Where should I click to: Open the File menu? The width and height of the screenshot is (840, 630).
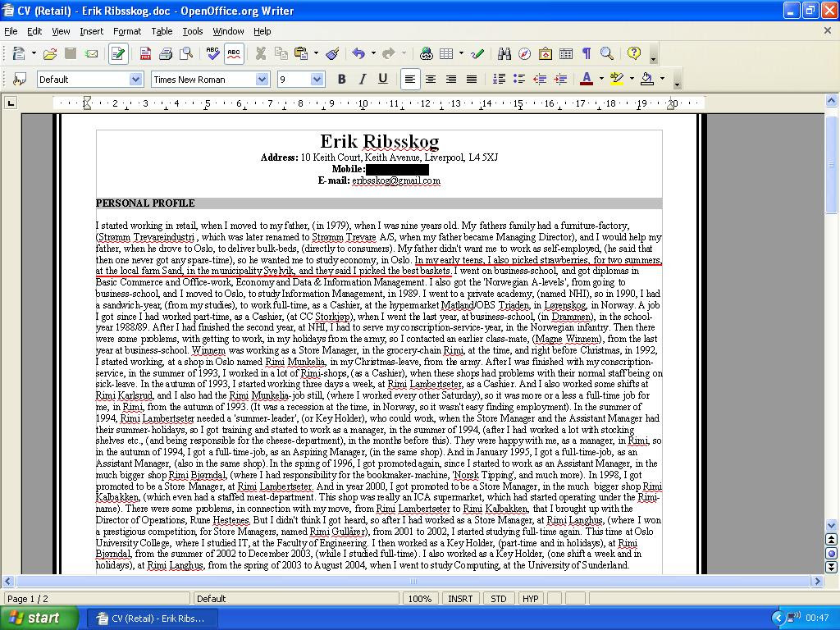[11, 31]
